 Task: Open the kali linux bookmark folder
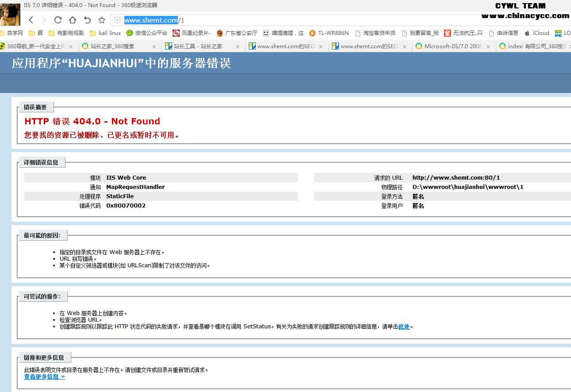[x=105, y=33]
